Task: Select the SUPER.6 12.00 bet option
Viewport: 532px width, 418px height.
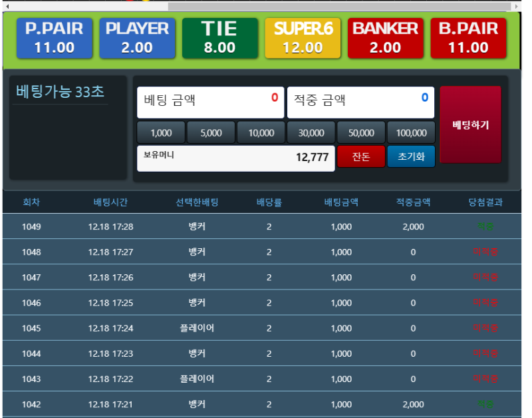Action: (x=303, y=39)
